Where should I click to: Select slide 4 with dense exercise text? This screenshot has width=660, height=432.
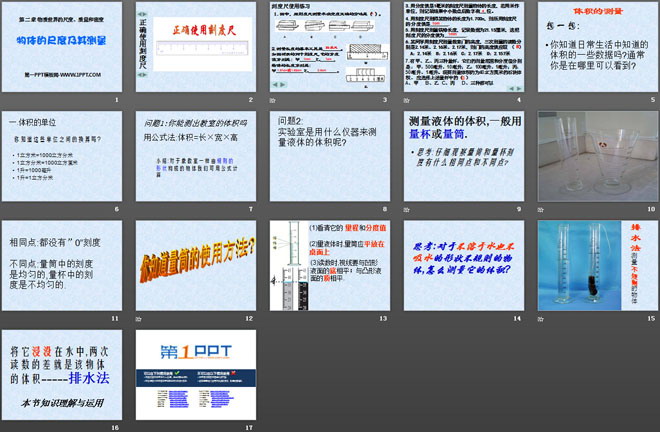pyautogui.click(x=464, y=47)
